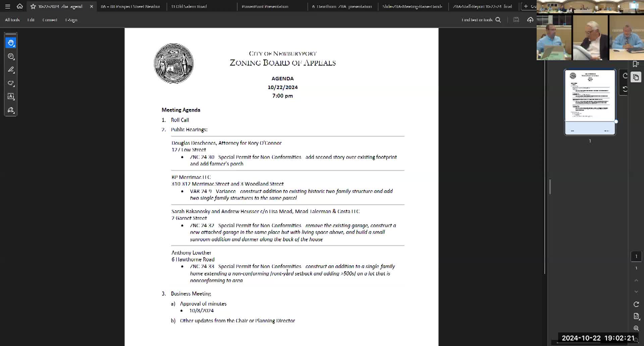Click the Find text or tools field
644x346 pixels.
click(477, 20)
